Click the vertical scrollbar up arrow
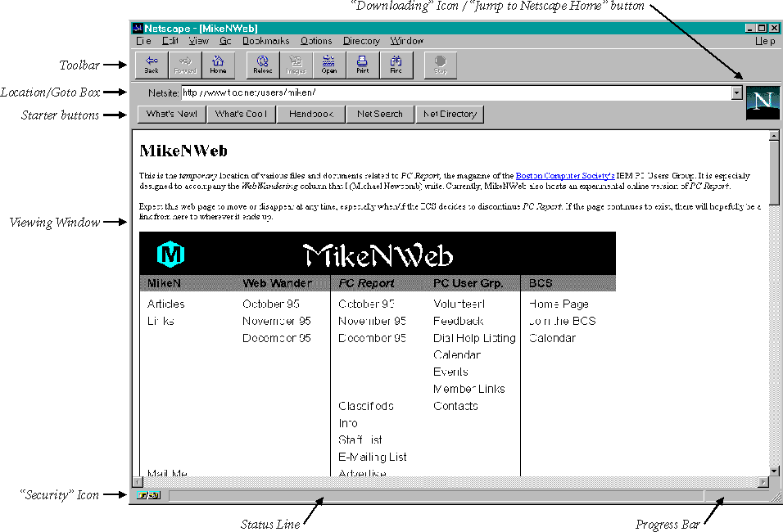This screenshot has width=783, height=532. point(774,135)
